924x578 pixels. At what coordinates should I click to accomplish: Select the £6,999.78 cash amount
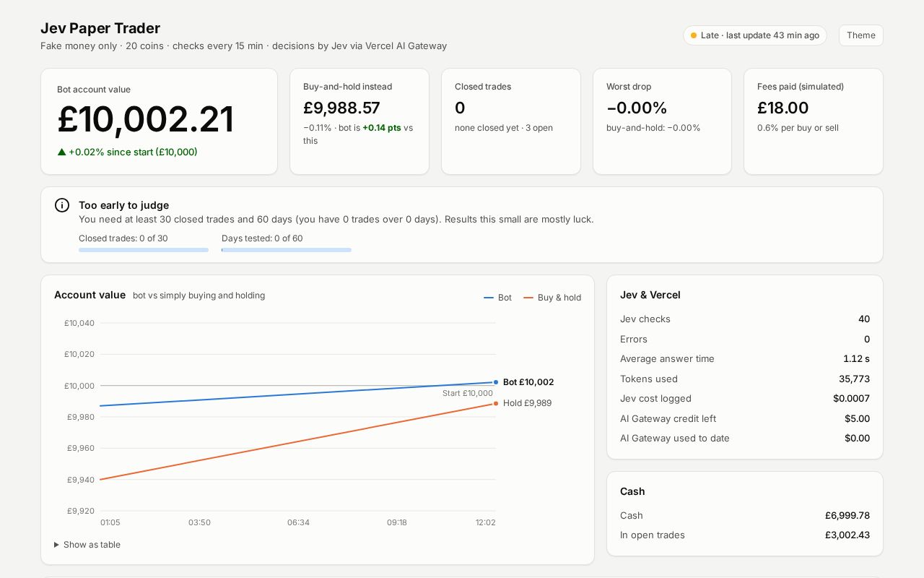pos(847,516)
